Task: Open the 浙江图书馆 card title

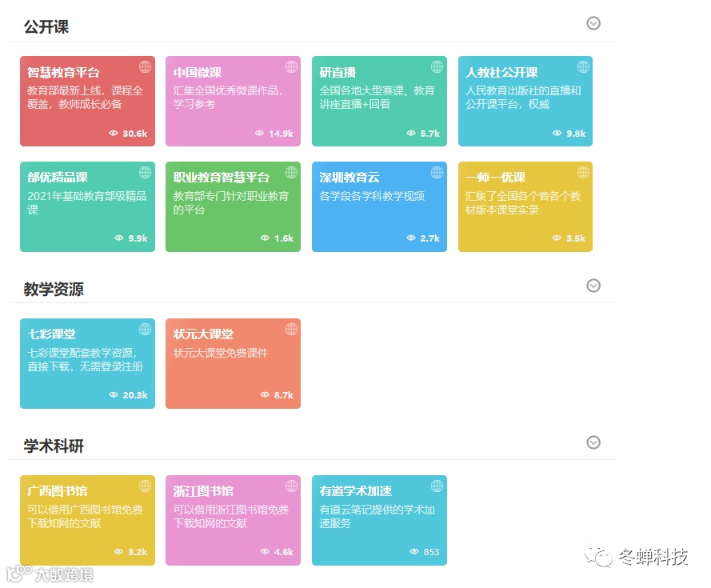Action: pyautogui.click(x=203, y=491)
